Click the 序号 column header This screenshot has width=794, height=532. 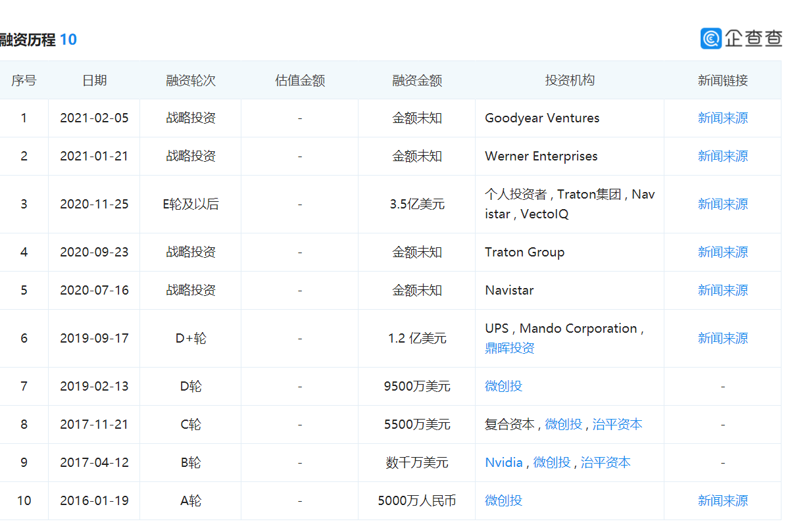24,80
